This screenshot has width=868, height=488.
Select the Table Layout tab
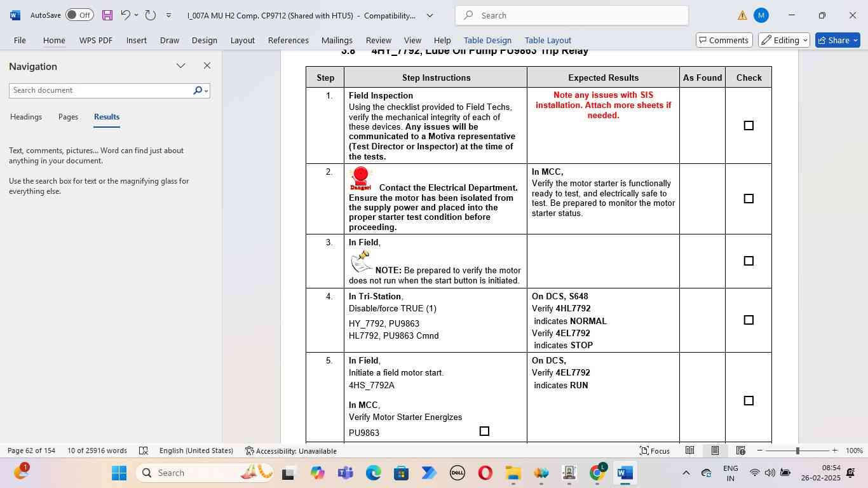[x=548, y=40]
